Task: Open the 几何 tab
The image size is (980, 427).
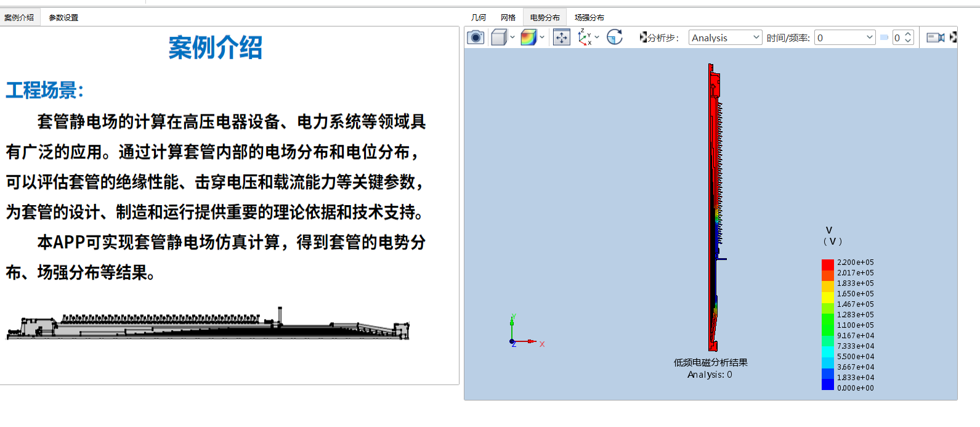Action: point(479,17)
